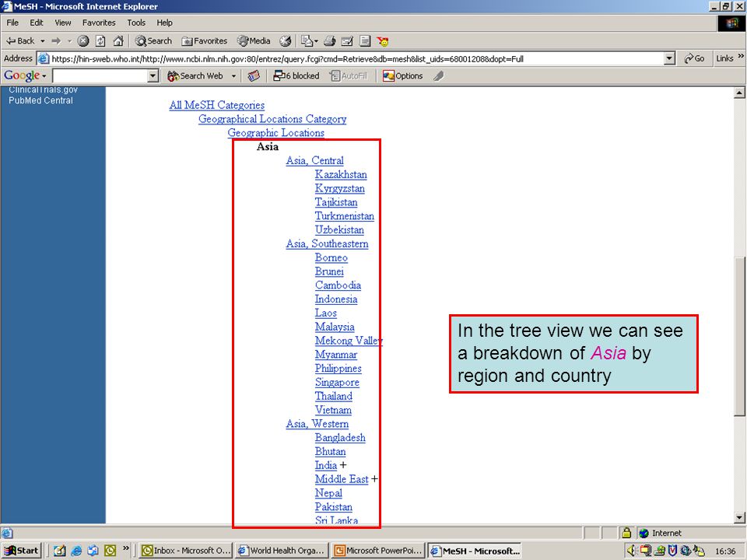Open the Asia, Western tree link
Image resolution: width=747 pixels, height=560 pixels.
pyautogui.click(x=317, y=423)
